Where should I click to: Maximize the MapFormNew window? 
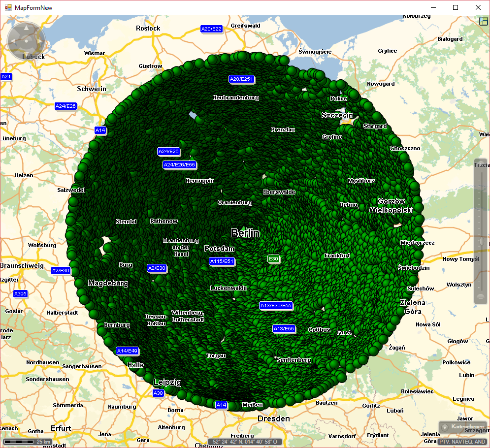(x=456, y=7)
